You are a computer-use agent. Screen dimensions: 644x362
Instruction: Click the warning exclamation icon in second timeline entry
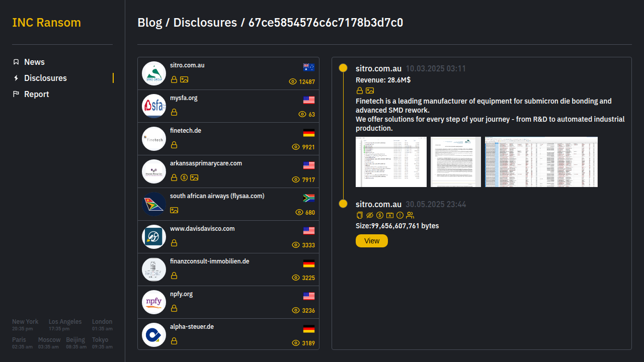[x=400, y=215]
